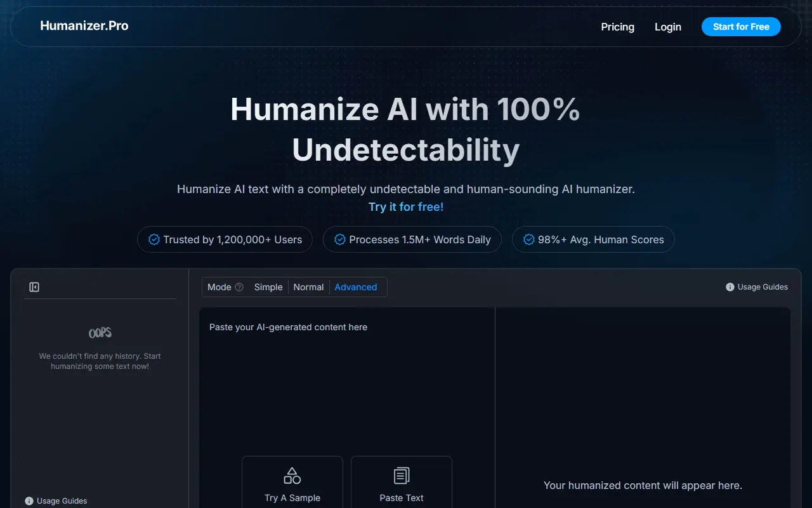The width and height of the screenshot is (812, 508).
Task: Open the Pricing page
Action: pyautogui.click(x=617, y=27)
